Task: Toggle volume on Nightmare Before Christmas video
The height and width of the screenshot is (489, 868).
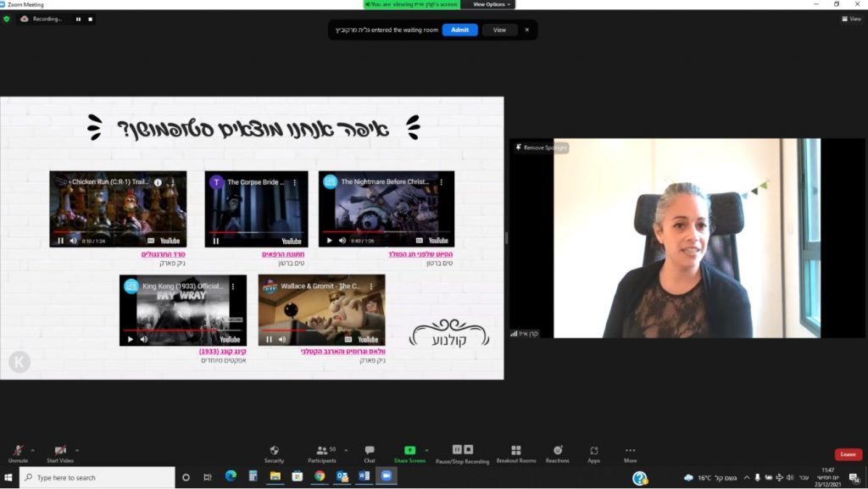Action: tap(342, 241)
